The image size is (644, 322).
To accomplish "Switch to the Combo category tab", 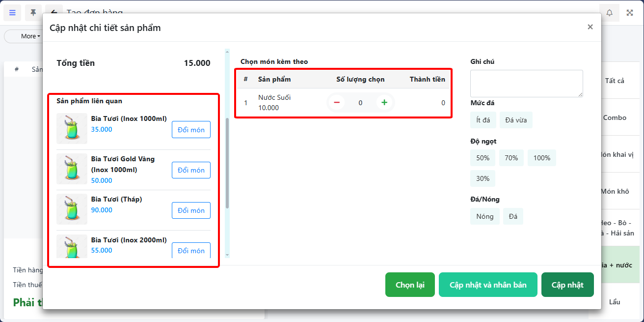I will coord(615,117).
